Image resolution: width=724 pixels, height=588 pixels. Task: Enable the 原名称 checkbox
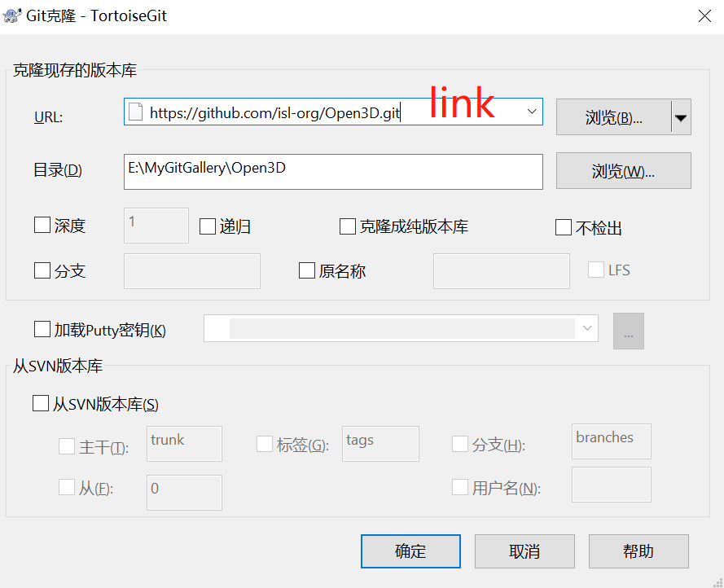[307, 271]
